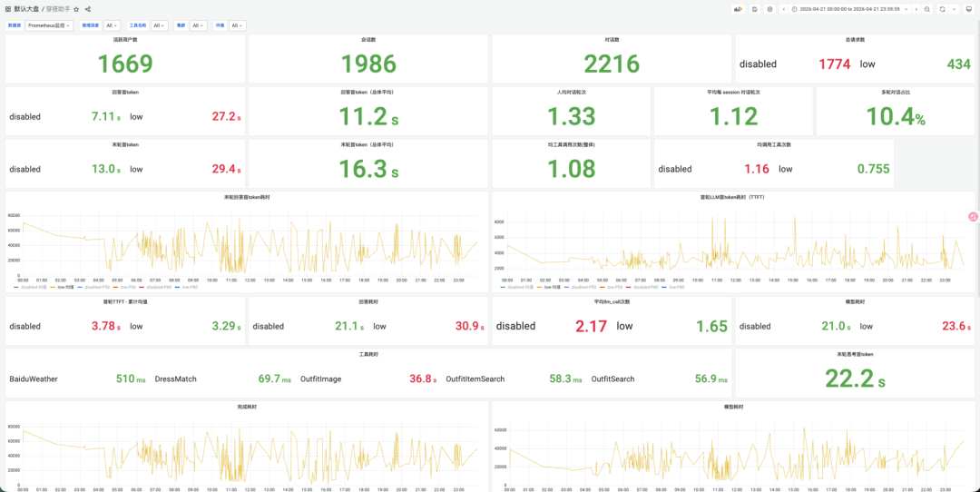Toggle disabled-P80 series in 末轮回答首token耗时 legend

click(160, 287)
